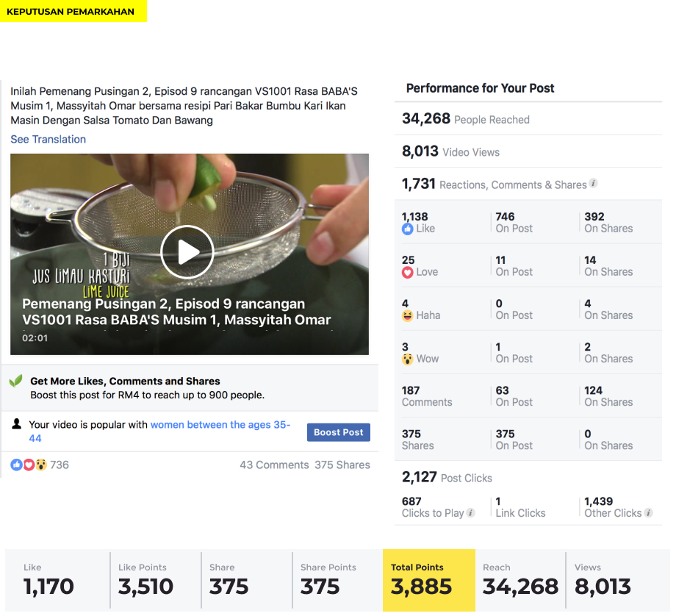Click the 34,268 People Reached row
Viewport: 676px width, 616px height.
point(528,118)
